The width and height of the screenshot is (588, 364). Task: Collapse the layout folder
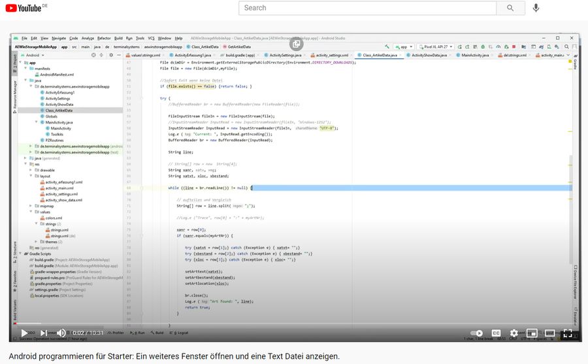coord(31,176)
